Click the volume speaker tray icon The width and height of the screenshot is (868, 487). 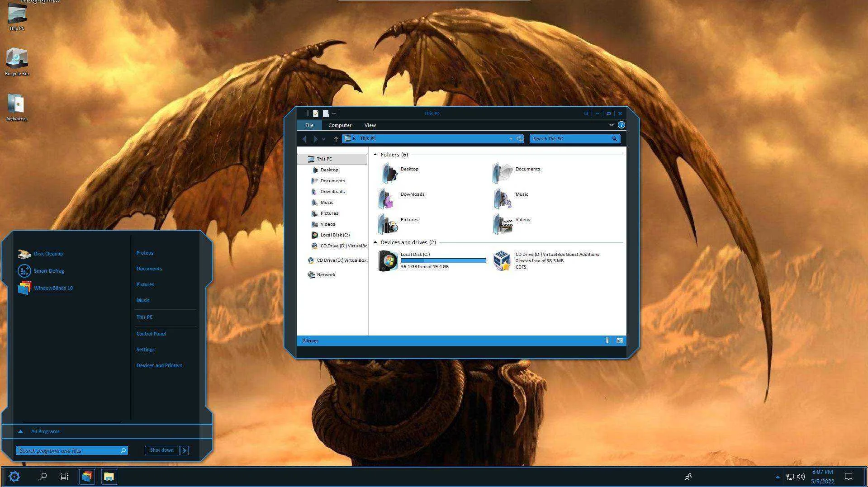[801, 477]
